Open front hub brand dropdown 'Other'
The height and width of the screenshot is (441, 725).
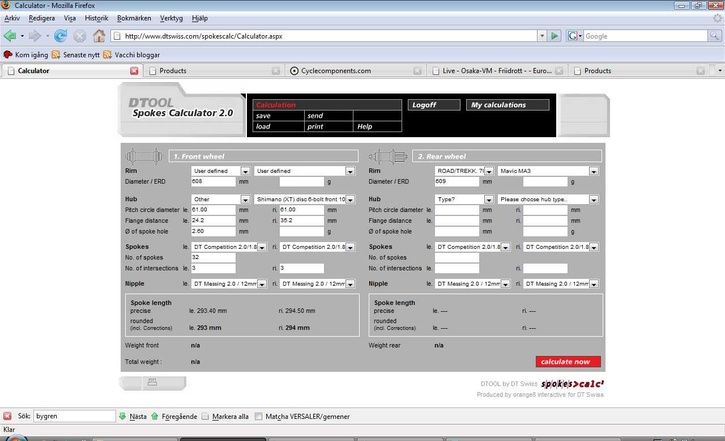220,199
